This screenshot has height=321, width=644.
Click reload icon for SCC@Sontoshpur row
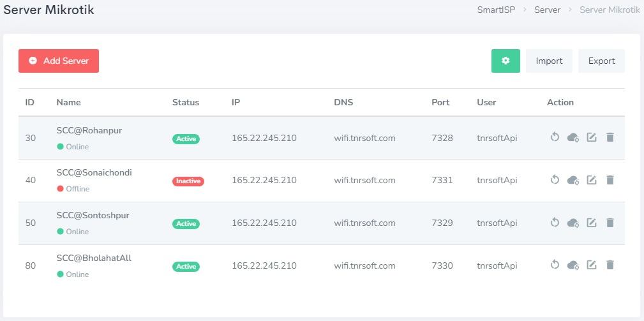coord(555,223)
